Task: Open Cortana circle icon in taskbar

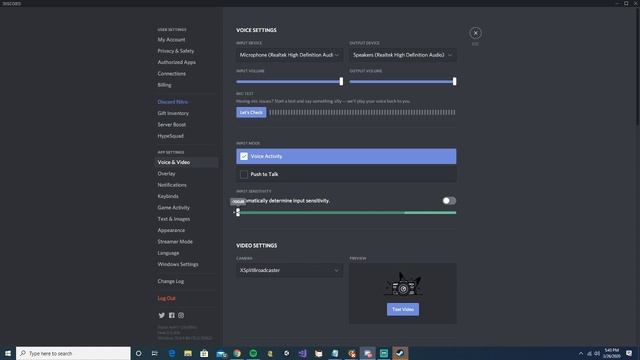Action: tap(138, 353)
